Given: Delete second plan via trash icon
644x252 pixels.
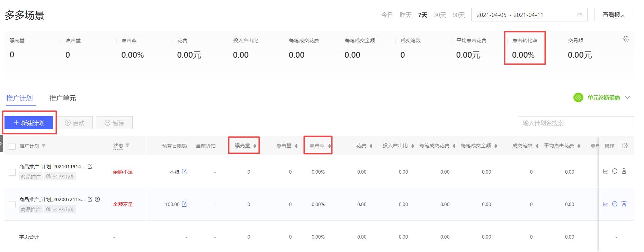Looking at the screenshot, I should (x=624, y=204).
